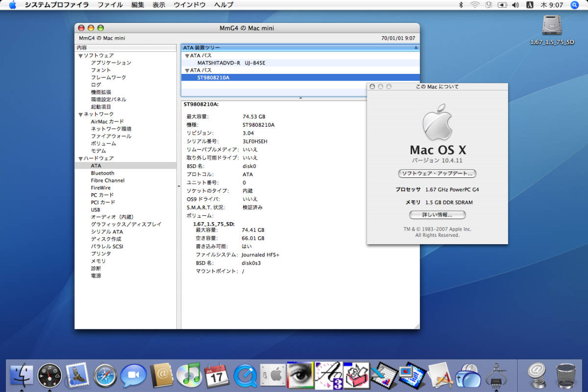The image size is (588, 392).
Task: Select the 1.67_1.5_75_SD desktop disk icon
Action: click(x=552, y=25)
